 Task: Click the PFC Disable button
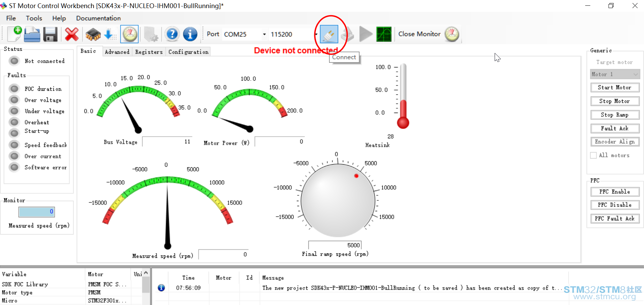tap(615, 205)
